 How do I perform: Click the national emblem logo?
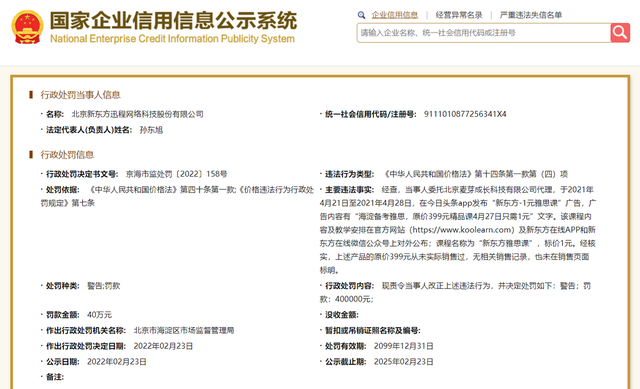pyautogui.click(x=27, y=27)
